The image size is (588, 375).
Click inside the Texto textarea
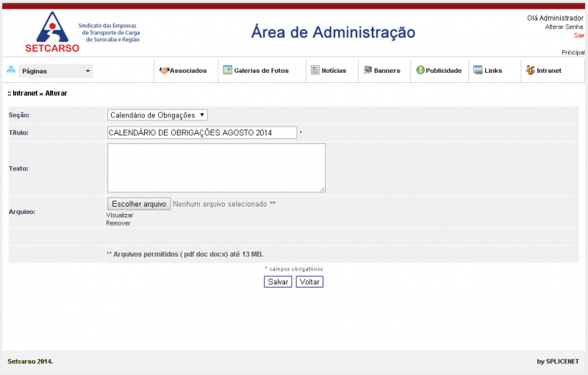(x=216, y=168)
